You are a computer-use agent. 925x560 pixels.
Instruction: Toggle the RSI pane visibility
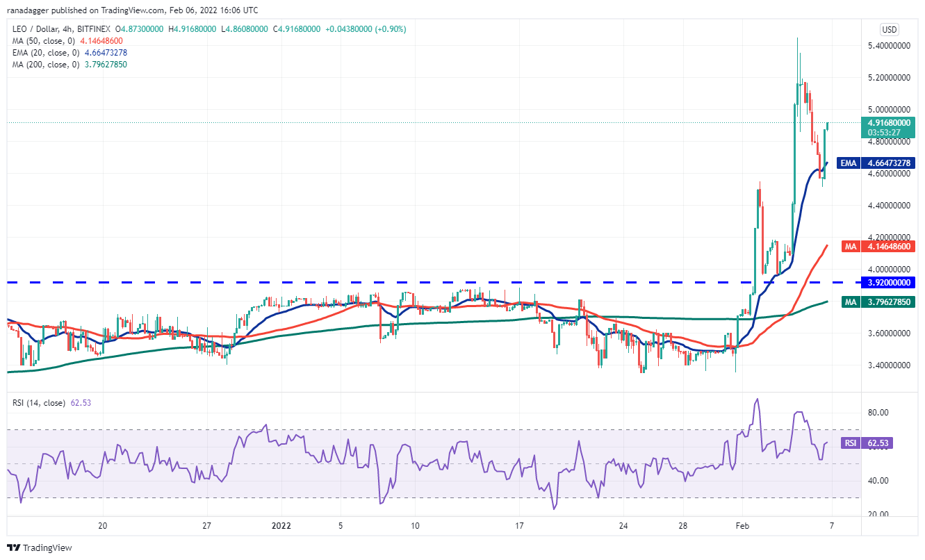pyautogui.click(x=39, y=403)
